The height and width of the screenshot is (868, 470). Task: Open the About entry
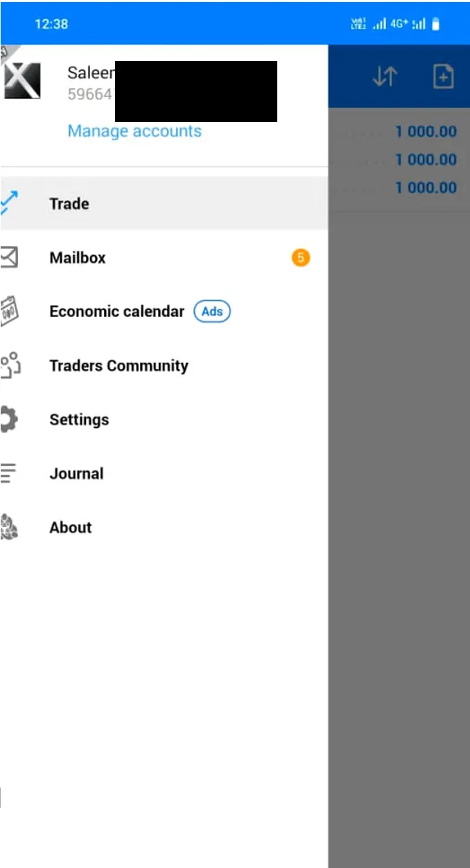(x=164, y=527)
